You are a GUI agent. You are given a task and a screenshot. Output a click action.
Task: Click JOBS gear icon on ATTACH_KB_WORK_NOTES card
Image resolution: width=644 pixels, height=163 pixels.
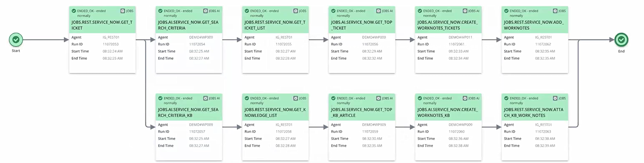(x=556, y=98)
